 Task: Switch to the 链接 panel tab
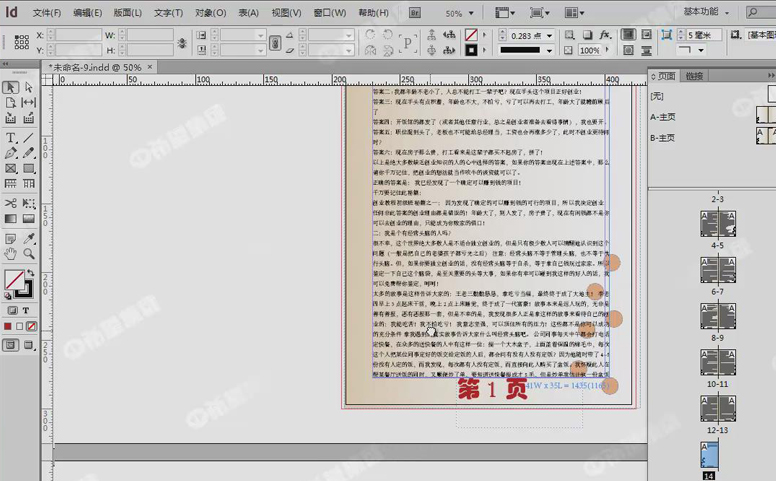coord(694,76)
